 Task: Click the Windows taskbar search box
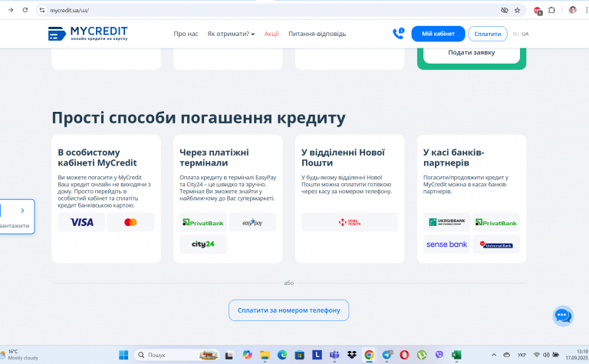point(176,355)
